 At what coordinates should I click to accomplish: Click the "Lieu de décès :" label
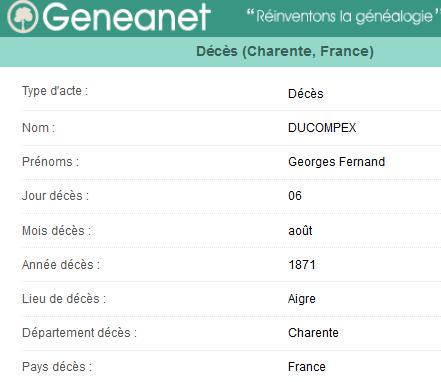coord(64,299)
